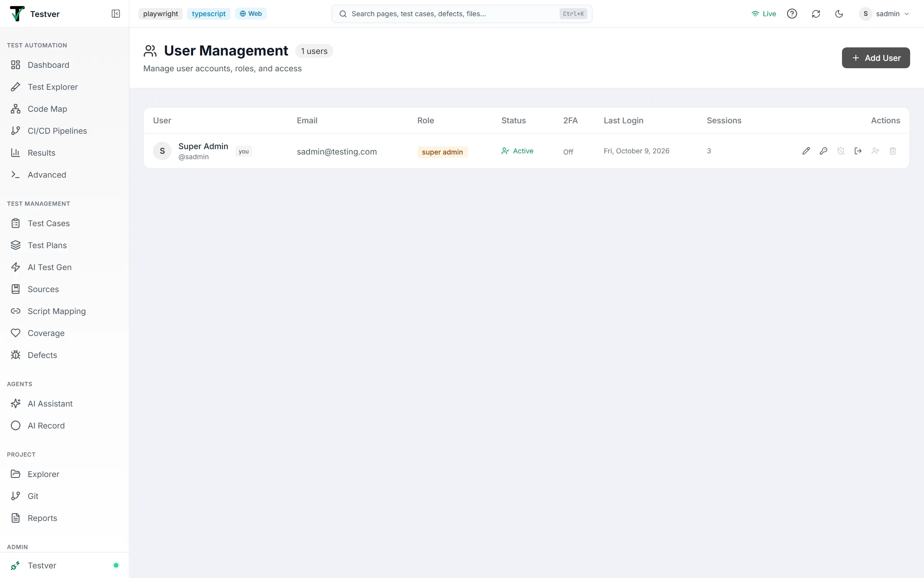Open Dashboard in the sidebar

tap(64, 65)
